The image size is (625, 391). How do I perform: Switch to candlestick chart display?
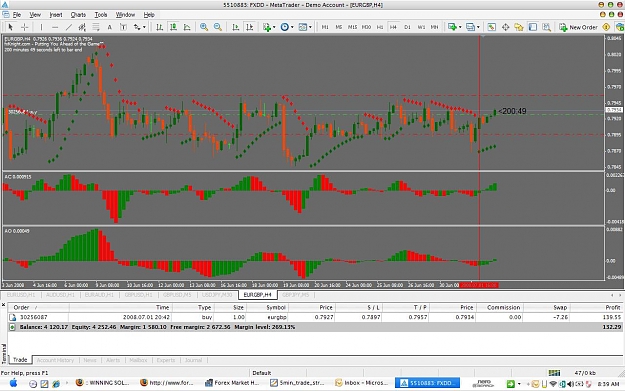pyautogui.click(x=173, y=27)
